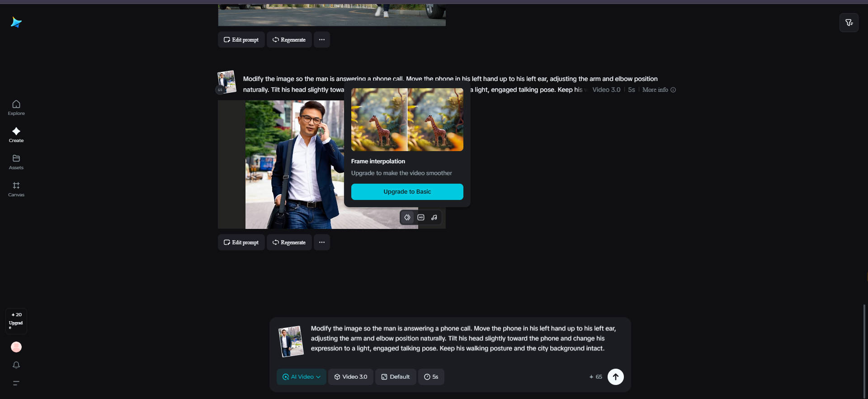Click the "Frame interpolation" popup title
Screen dimensions: 868x399
[378, 161]
